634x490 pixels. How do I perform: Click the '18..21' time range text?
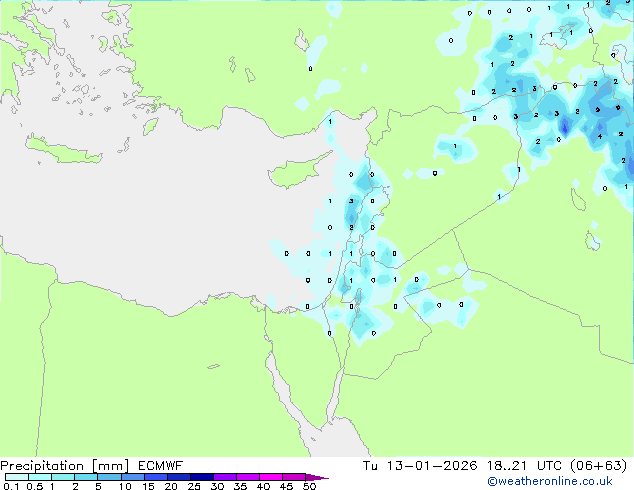click(507, 466)
